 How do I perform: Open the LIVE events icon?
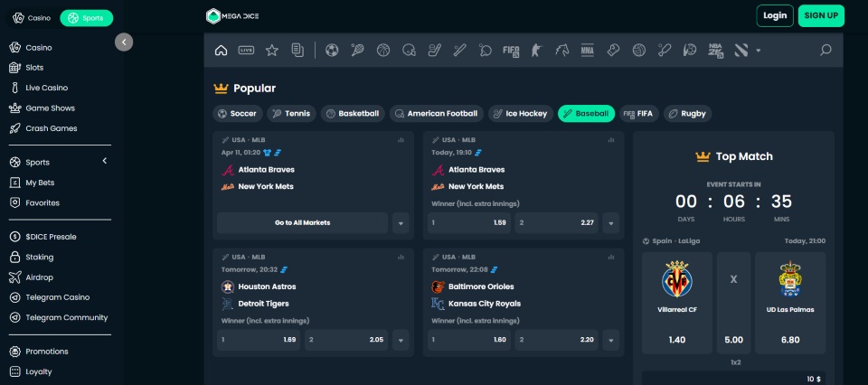246,51
